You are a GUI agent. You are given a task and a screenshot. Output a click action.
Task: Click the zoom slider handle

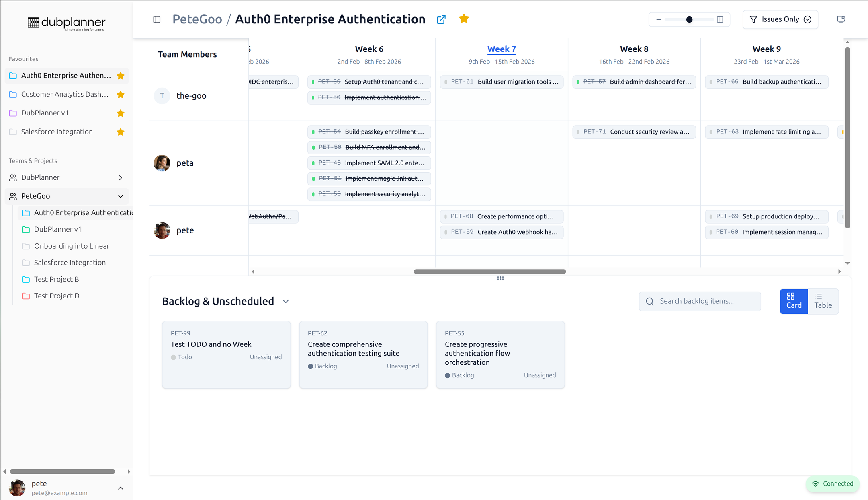pos(689,19)
